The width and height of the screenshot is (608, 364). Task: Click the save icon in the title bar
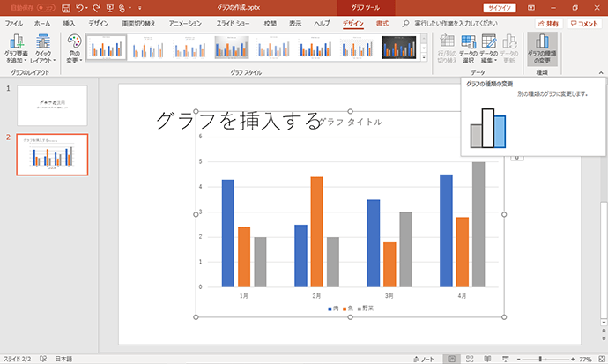coord(66,8)
